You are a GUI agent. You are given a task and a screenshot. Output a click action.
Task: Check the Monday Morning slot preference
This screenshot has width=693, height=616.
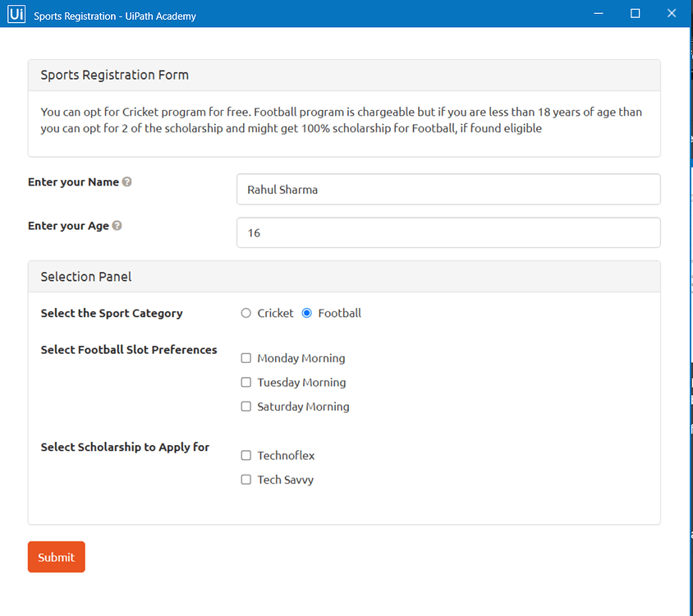point(246,358)
